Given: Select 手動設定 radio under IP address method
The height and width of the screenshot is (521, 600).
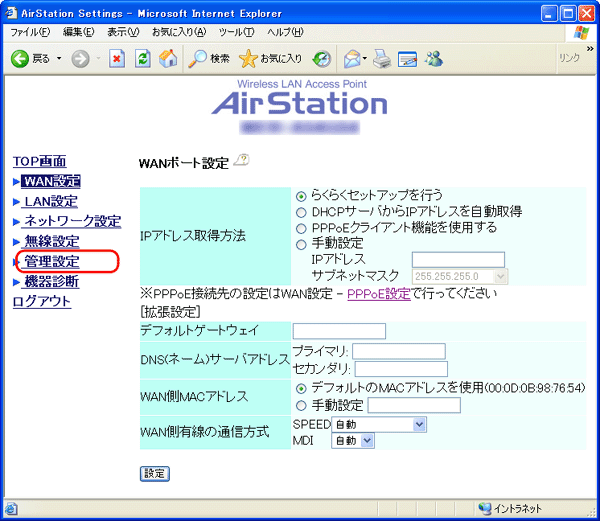Looking at the screenshot, I should (301, 244).
